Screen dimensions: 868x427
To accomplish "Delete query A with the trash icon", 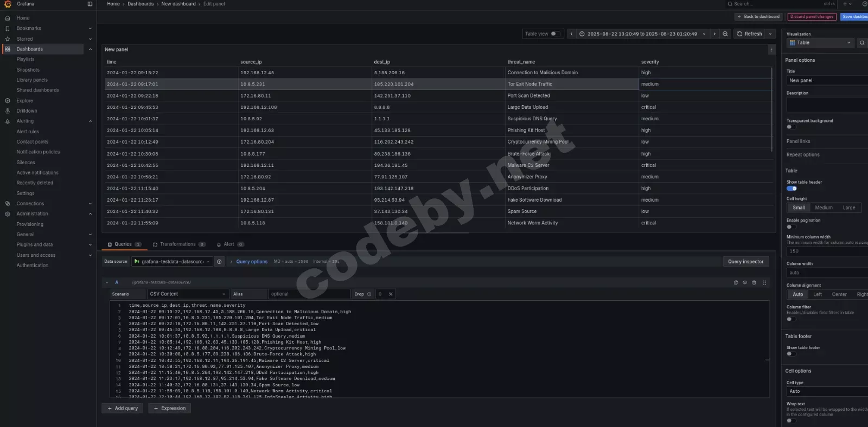I will (x=754, y=282).
